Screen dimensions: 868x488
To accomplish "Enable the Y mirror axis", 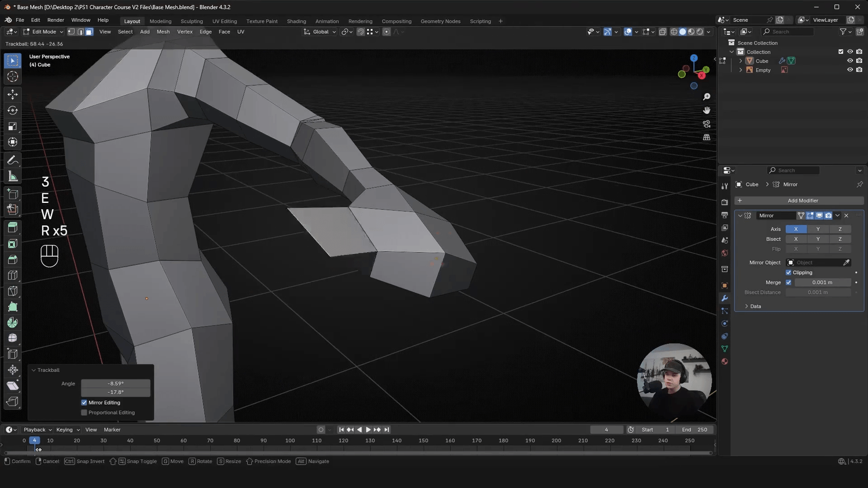I will [x=818, y=229].
